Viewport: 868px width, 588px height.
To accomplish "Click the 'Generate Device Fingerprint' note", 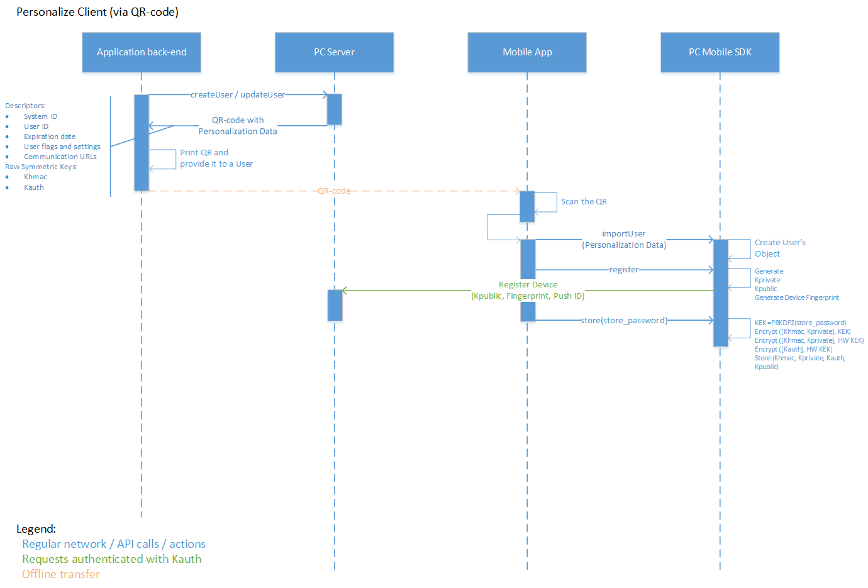I will [797, 298].
